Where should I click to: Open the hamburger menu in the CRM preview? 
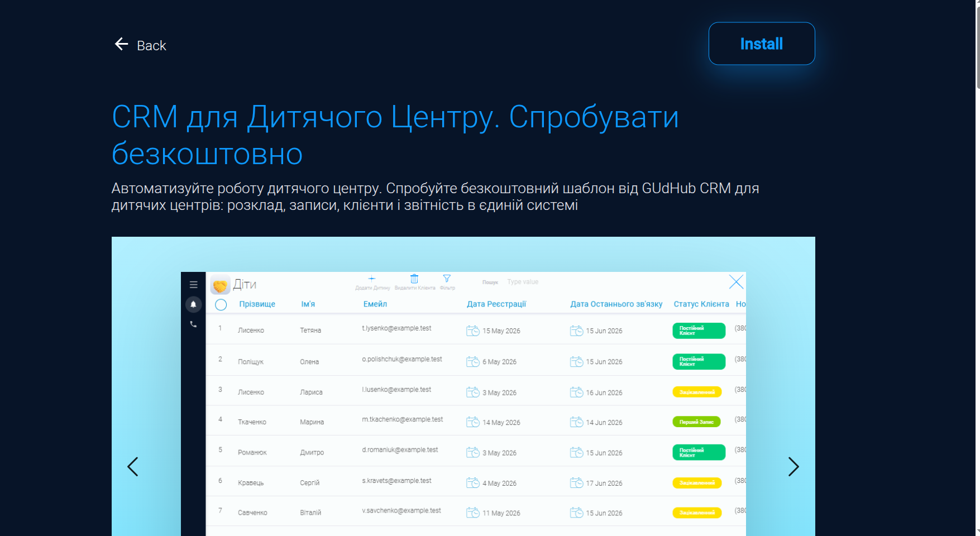click(x=193, y=285)
